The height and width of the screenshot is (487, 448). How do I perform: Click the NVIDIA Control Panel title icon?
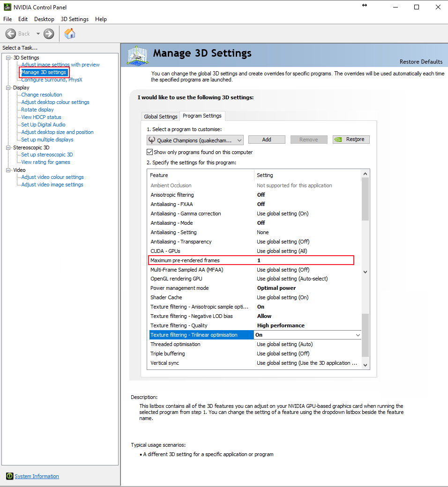pos(7,7)
